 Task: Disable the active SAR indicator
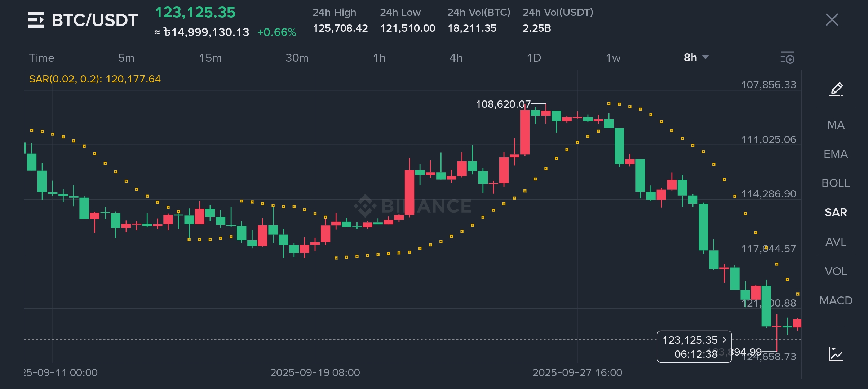(x=836, y=212)
